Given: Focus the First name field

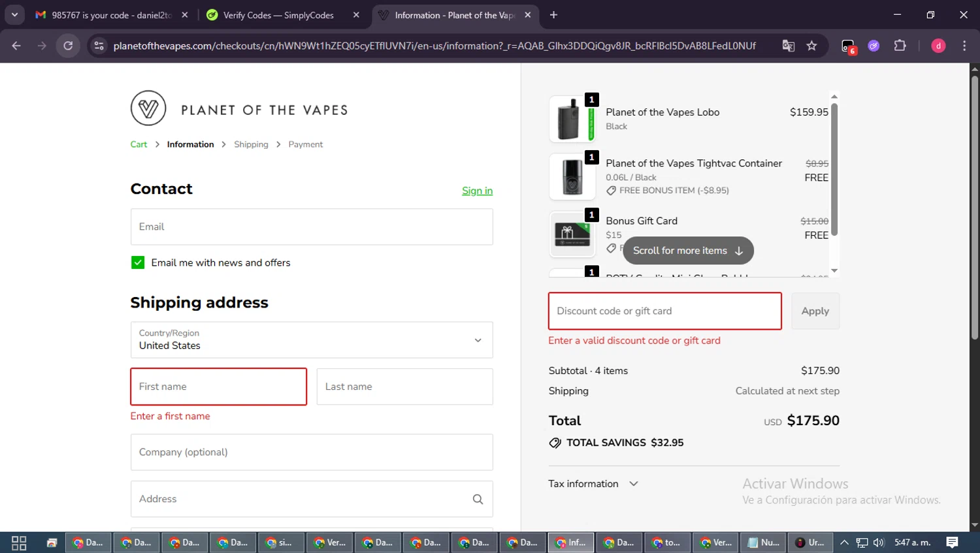Looking at the screenshot, I should [x=218, y=387].
